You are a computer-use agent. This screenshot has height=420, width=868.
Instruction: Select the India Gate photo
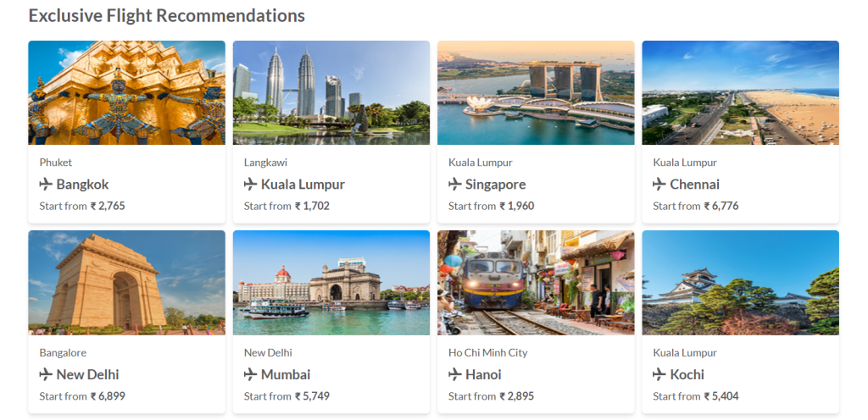126,283
